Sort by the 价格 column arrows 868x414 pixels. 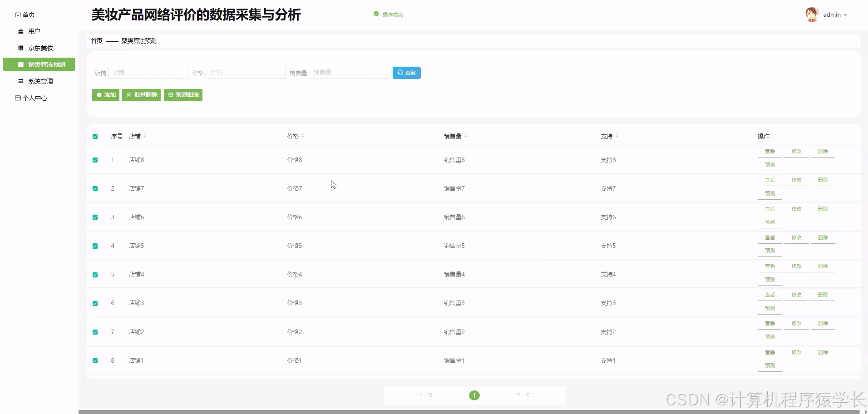point(303,136)
